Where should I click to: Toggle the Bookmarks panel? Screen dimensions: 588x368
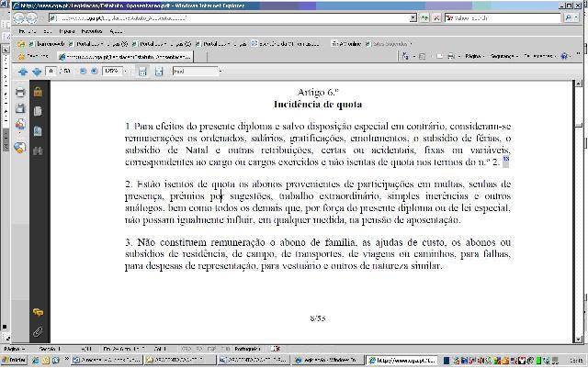click(38, 131)
